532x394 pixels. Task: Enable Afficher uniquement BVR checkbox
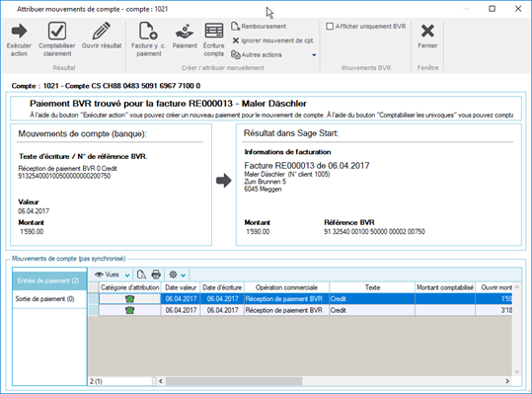pos(330,26)
